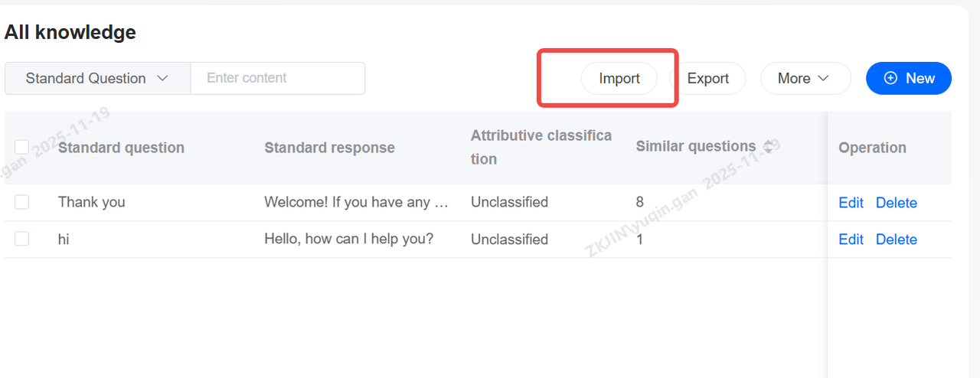Focus the "Enter content" search field
The height and width of the screenshot is (378, 980).
tap(277, 78)
